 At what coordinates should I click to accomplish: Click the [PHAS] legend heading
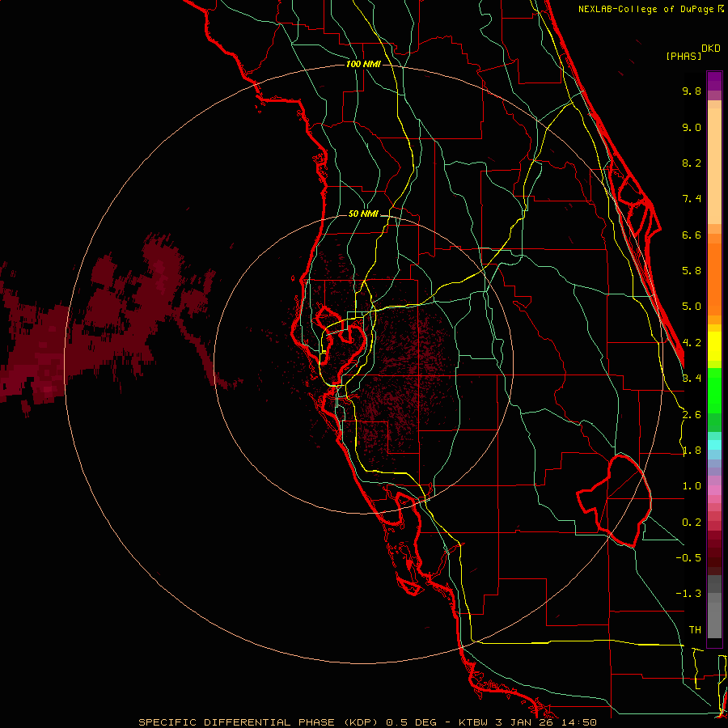pyautogui.click(x=684, y=56)
